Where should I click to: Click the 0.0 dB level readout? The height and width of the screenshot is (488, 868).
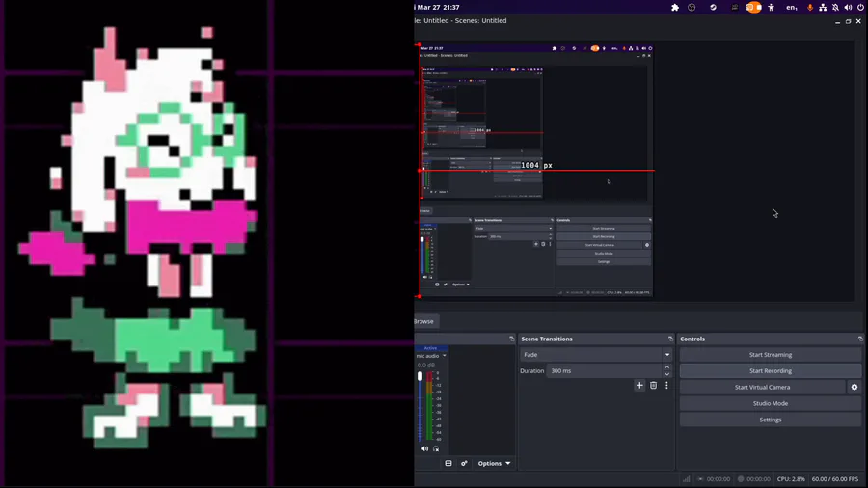click(x=426, y=366)
